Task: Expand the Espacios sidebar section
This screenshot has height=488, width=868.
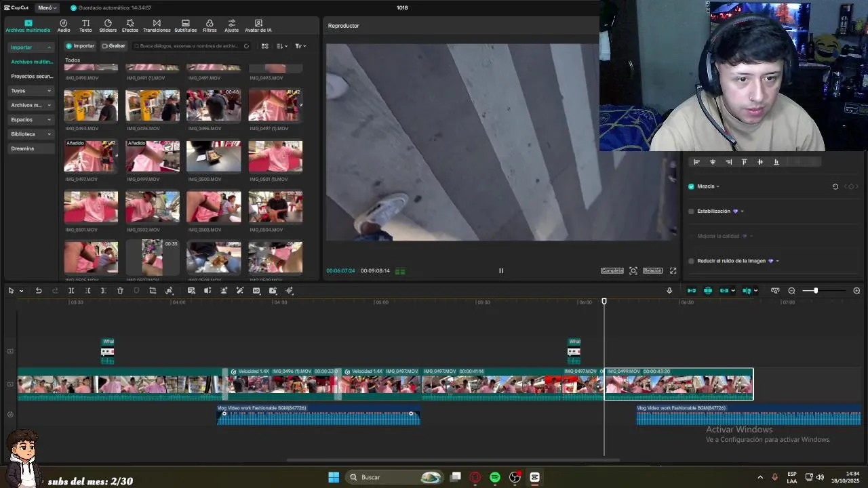Action: click(49, 119)
